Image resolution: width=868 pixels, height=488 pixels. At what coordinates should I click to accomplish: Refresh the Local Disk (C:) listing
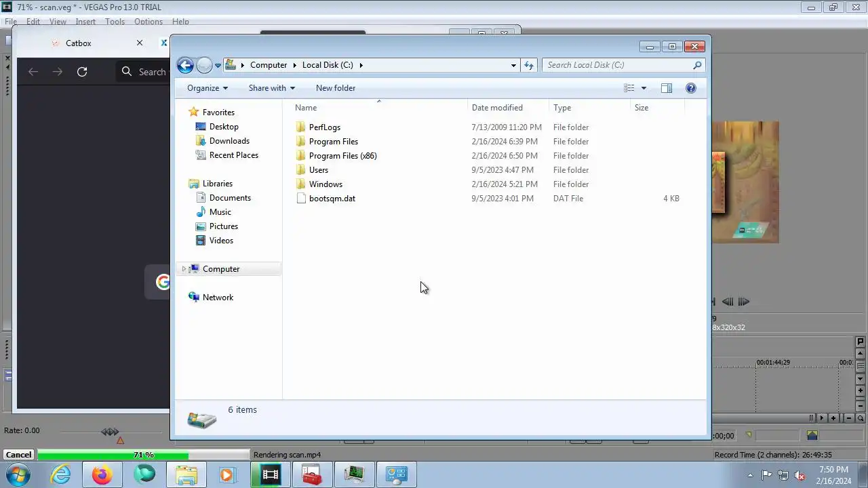529,65
